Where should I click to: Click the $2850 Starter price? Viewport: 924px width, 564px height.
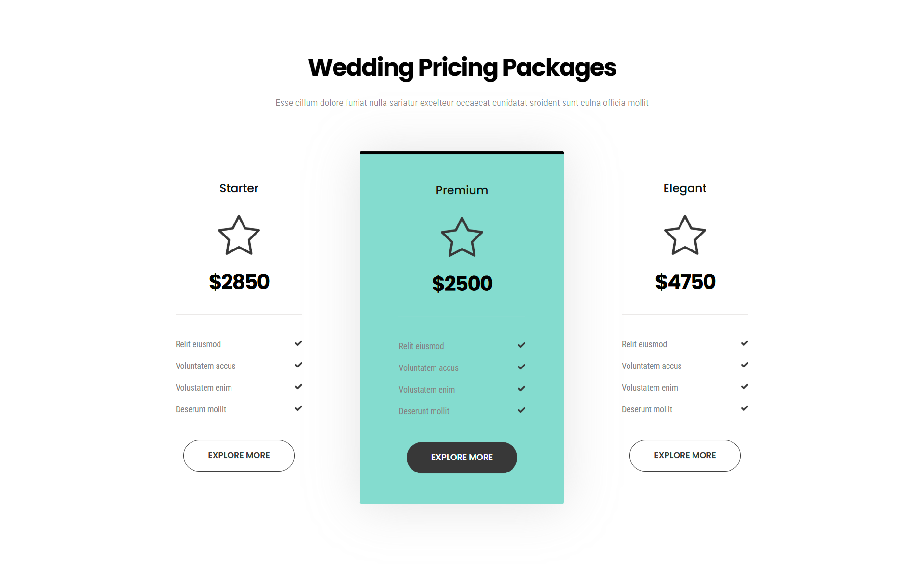tap(239, 282)
